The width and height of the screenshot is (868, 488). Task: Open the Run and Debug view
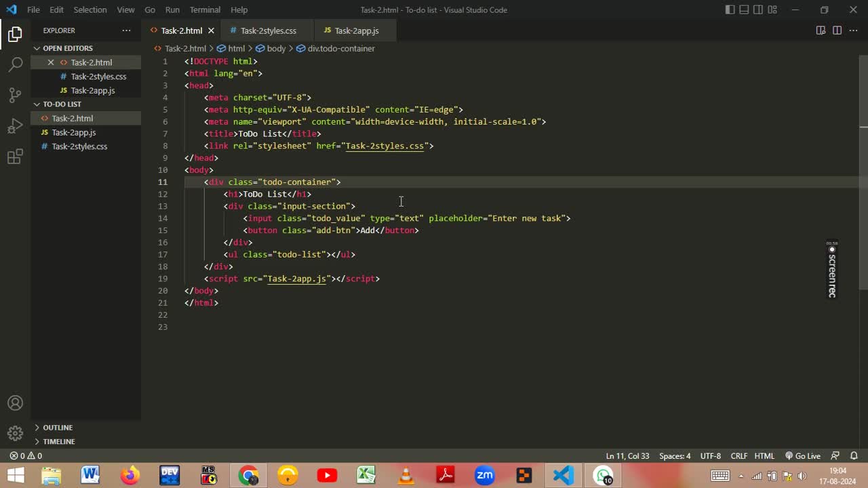click(15, 127)
